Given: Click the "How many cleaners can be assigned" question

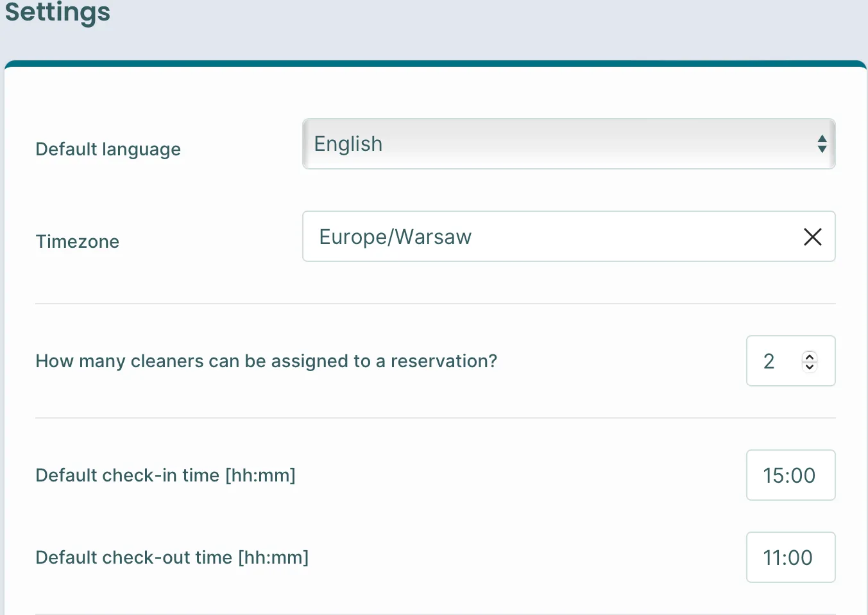Looking at the screenshot, I should click(266, 361).
